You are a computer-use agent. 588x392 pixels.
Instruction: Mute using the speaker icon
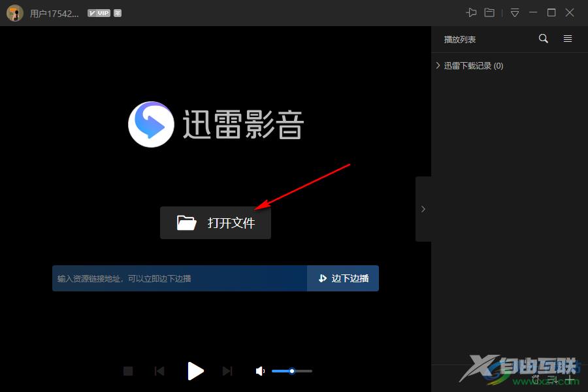tap(260, 371)
